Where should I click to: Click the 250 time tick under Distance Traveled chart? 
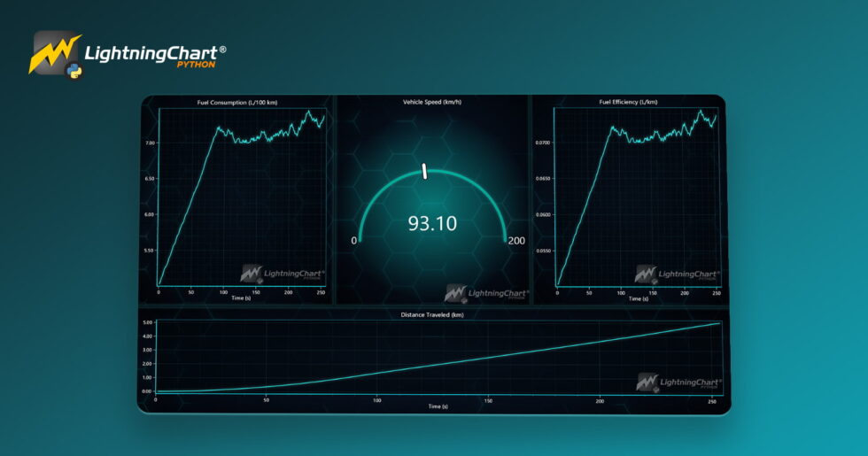coord(712,401)
